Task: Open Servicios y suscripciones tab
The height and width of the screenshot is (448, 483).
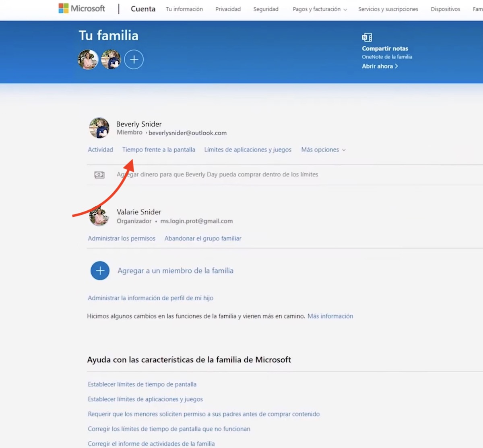Action: click(388, 9)
